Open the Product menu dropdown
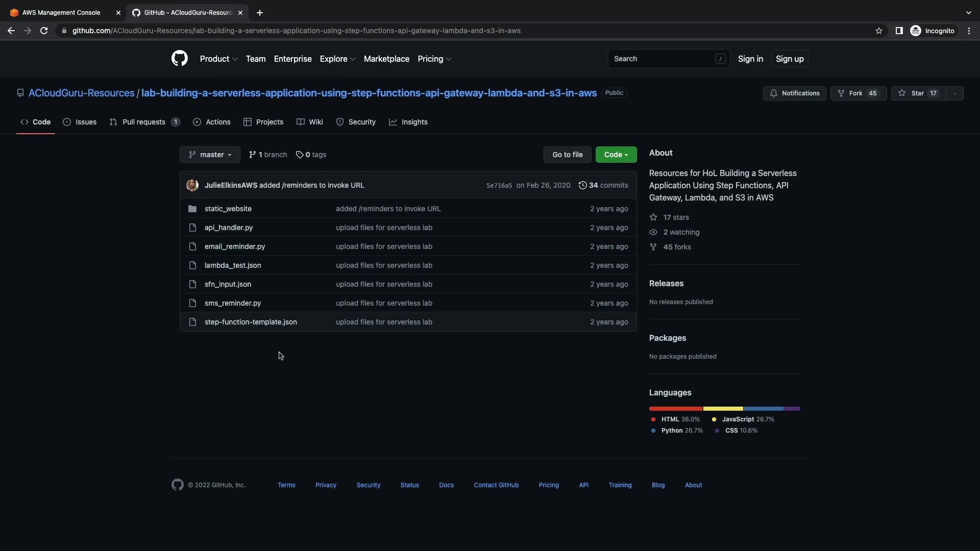 (218, 59)
